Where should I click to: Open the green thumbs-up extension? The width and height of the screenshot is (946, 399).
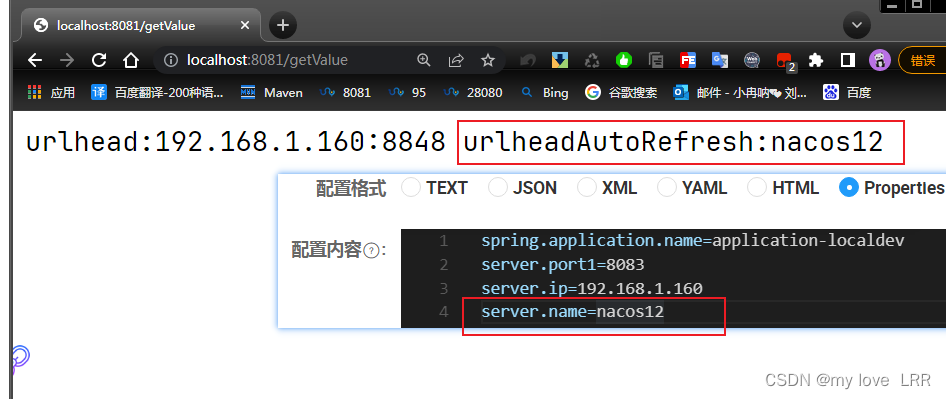click(624, 60)
